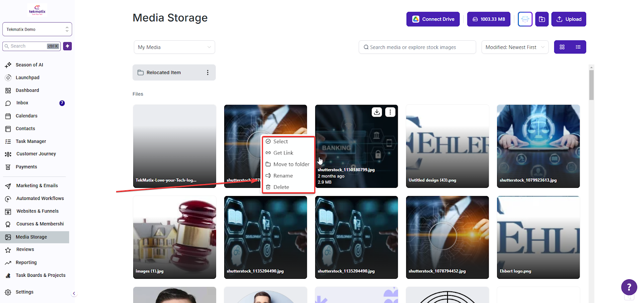Click the Calendars icon in sidebar
The width and height of the screenshot is (644, 303).
[x=8, y=116]
